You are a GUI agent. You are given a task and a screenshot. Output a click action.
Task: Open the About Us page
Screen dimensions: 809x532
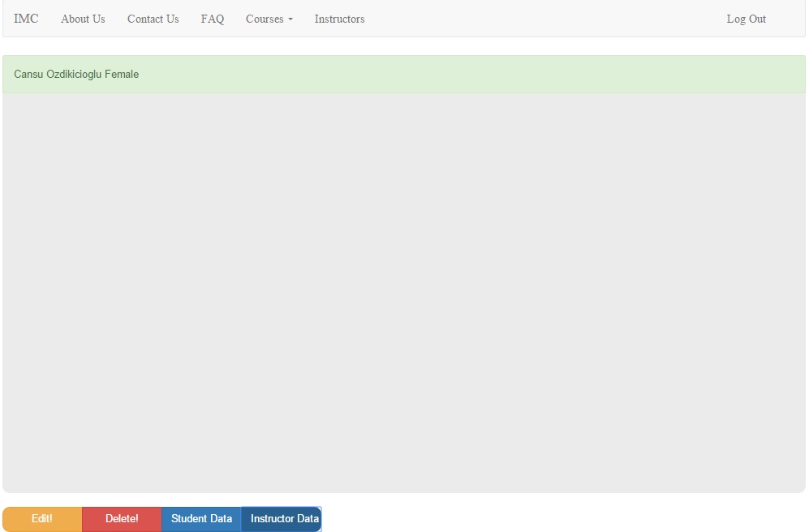click(83, 19)
